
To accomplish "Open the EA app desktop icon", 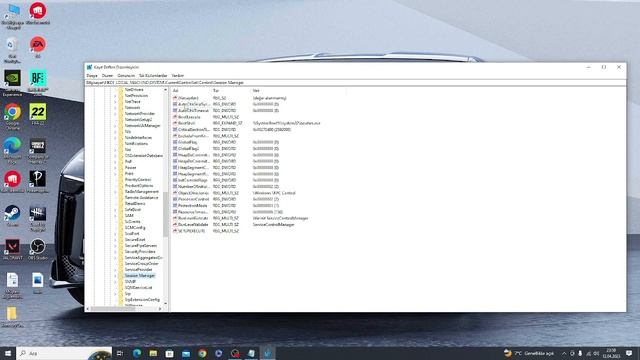I will click(x=38, y=47).
